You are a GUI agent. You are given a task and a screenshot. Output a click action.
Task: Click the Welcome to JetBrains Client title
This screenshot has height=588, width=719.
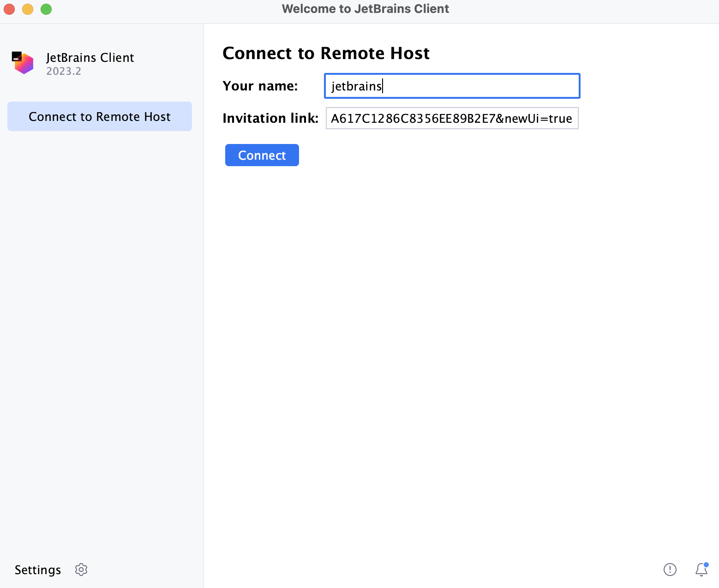click(x=365, y=9)
